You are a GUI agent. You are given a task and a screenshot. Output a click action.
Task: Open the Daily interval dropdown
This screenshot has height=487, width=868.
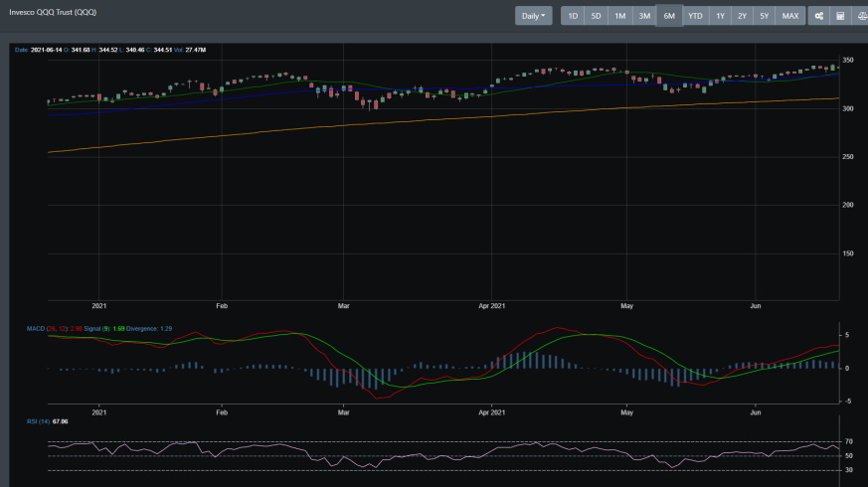[533, 16]
